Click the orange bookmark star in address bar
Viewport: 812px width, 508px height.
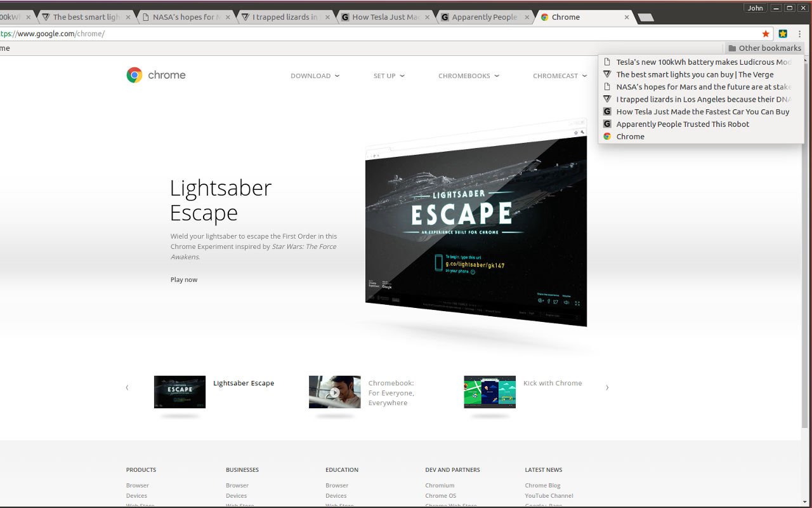(766, 34)
